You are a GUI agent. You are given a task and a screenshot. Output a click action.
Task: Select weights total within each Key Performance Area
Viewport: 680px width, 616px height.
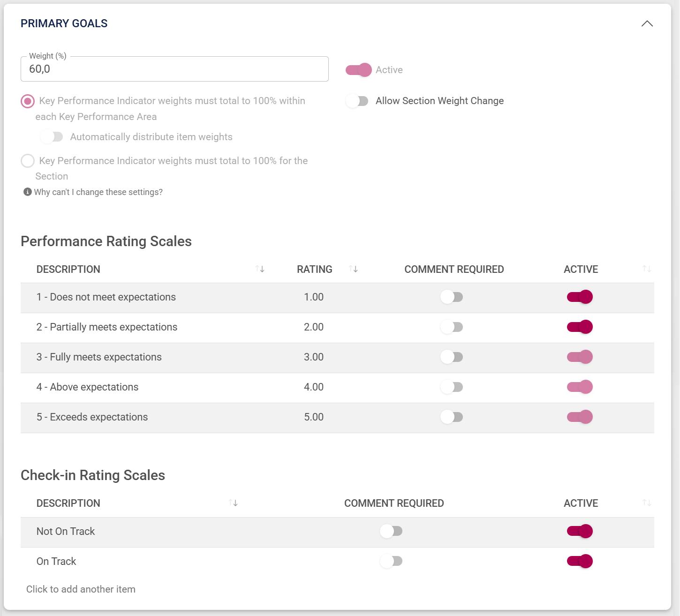(27, 101)
